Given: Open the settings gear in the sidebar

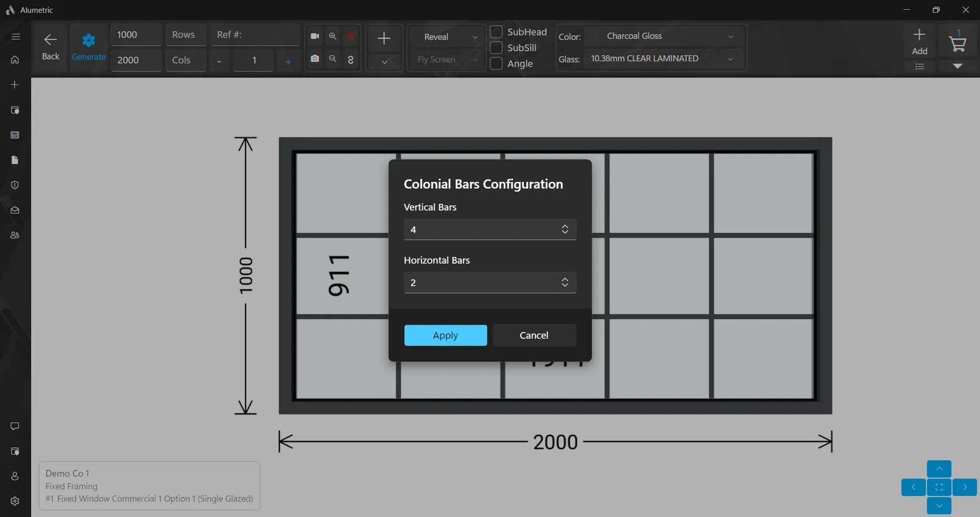Looking at the screenshot, I should (15, 501).
